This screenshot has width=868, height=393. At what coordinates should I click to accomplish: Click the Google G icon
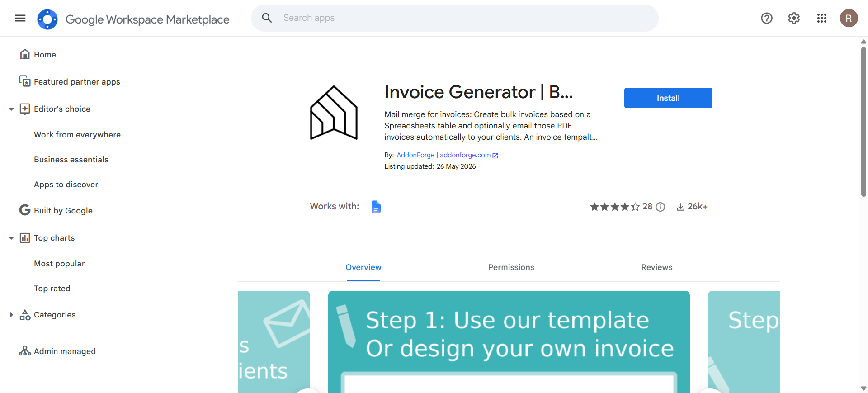tap(25, 210)
